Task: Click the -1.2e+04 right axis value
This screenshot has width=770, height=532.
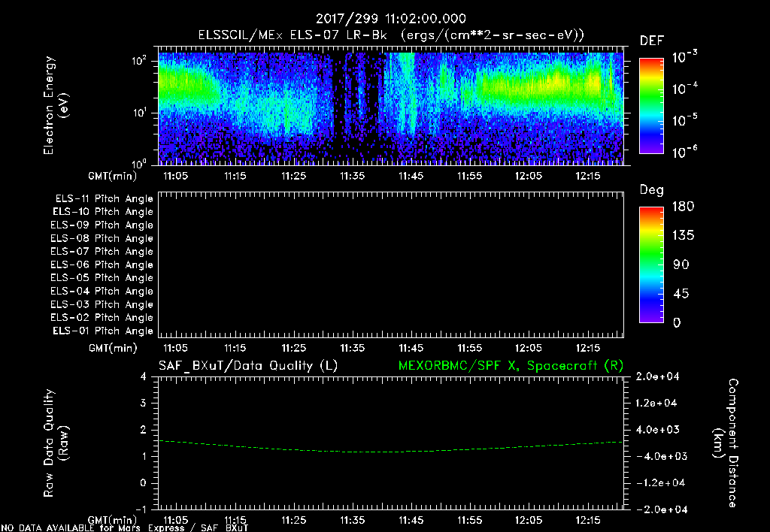Action: coord(660,483)
